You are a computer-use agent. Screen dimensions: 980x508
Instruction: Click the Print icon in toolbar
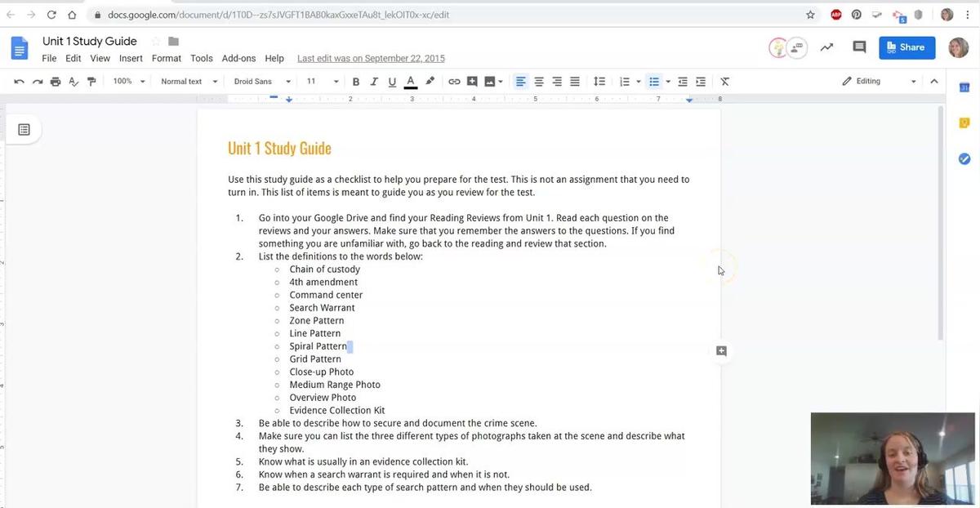pos(56,82)
